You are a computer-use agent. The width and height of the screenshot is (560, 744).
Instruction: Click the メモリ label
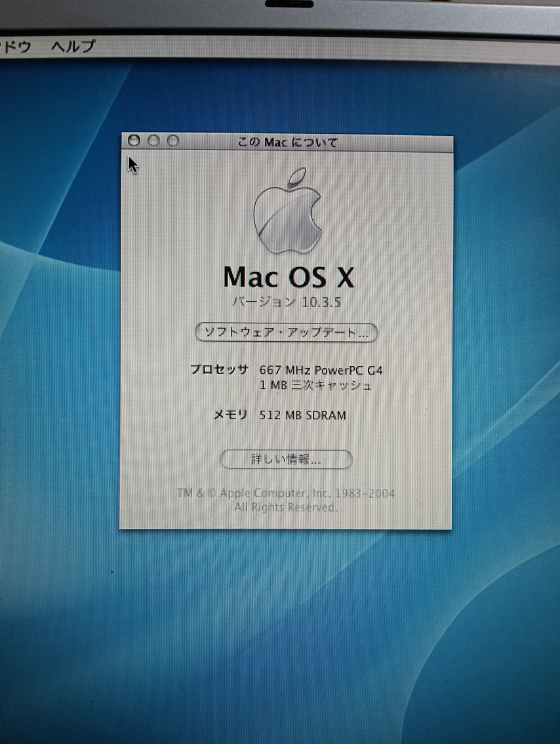coord(230,415)
